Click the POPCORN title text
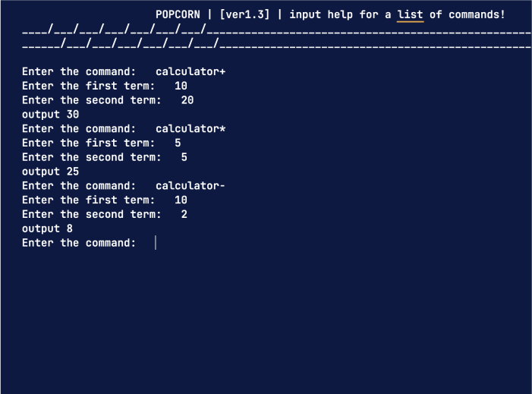532x394 pixels. tap(178, 14)
